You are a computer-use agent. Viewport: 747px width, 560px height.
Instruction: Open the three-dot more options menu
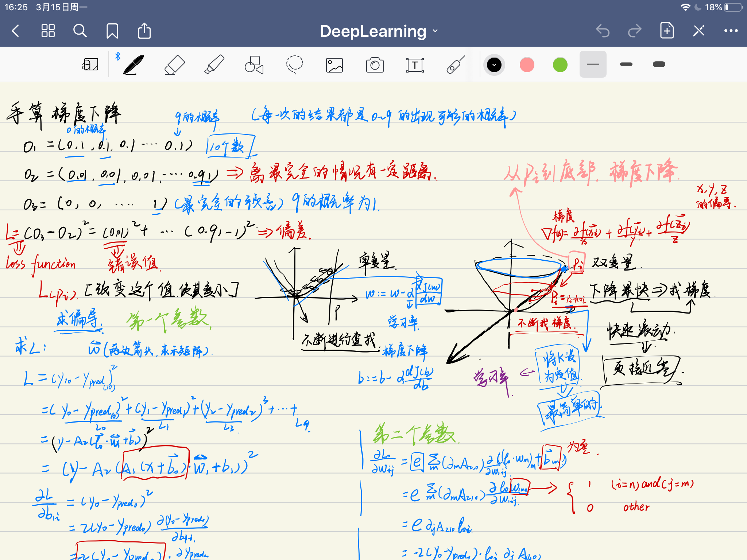pos(731,31)
